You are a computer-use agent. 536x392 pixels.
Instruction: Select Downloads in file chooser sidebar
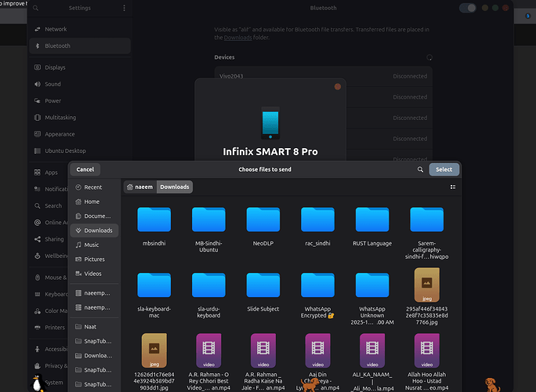[x=94, y=230]
